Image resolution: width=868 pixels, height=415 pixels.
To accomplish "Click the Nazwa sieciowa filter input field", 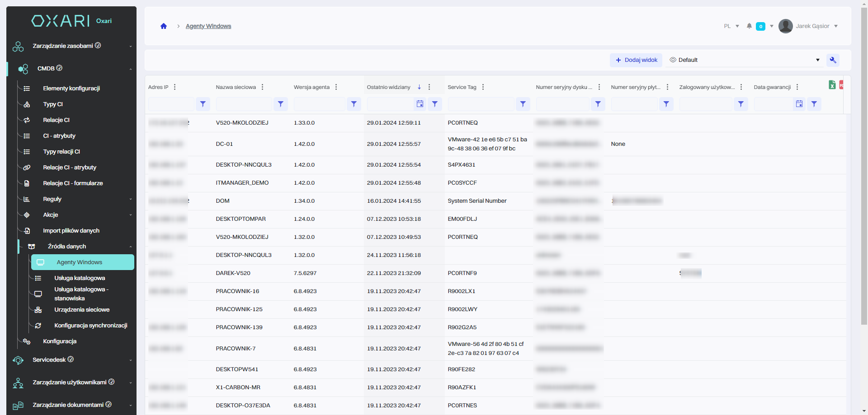I will coord(244,104).
